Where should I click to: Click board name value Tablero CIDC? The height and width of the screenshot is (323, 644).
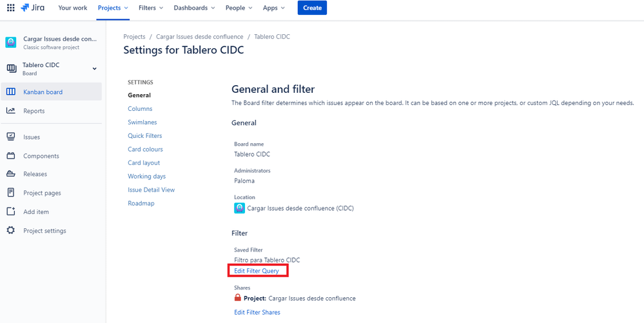pyautogui.click(x=252, y=155)
